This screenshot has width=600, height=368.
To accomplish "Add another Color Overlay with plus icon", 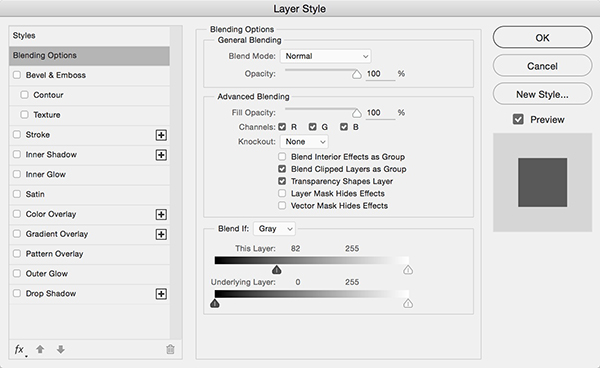I will click(161, 215).
